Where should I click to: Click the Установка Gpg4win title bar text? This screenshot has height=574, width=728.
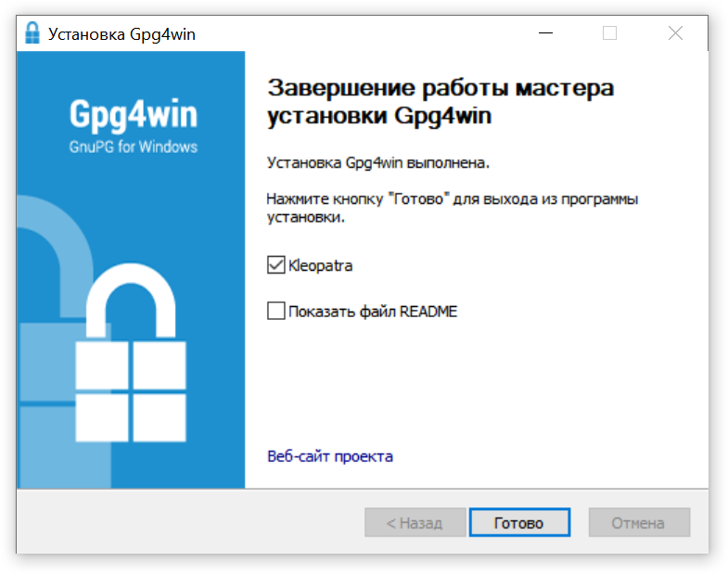click(x=121, y=34)
